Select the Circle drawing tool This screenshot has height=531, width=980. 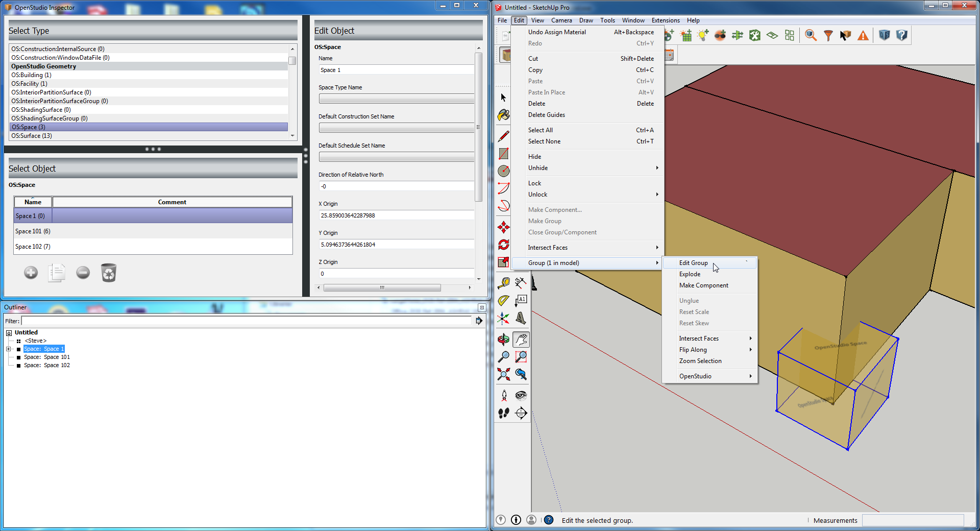point(503,171)
